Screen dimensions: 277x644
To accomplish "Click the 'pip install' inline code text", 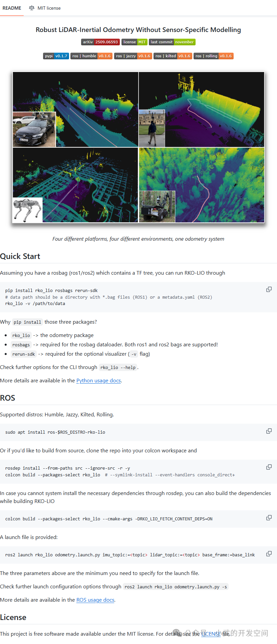I will pyautogui.click(x=27, y=322).
